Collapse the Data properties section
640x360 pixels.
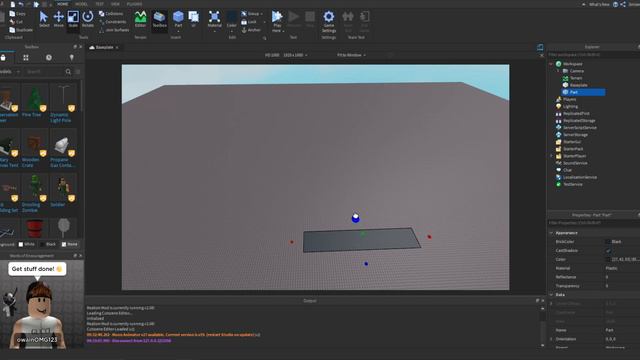pyautogui.click(x=551, y=295)
